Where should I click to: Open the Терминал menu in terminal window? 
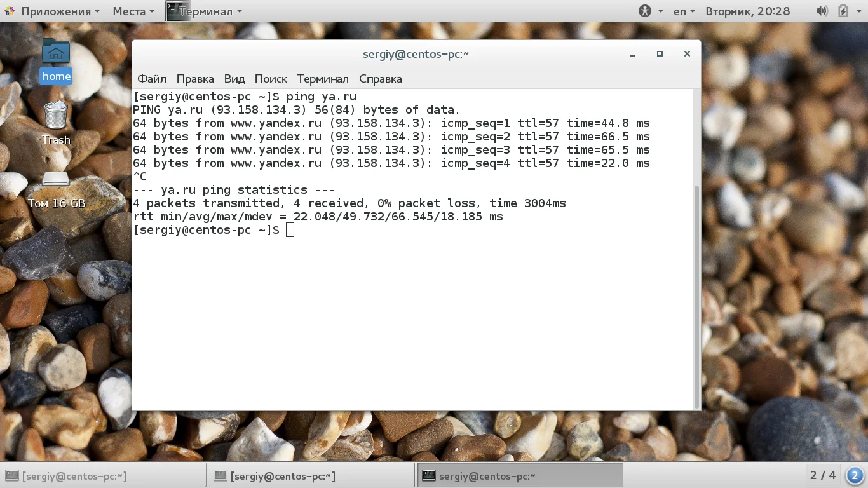tap(323, 79)
